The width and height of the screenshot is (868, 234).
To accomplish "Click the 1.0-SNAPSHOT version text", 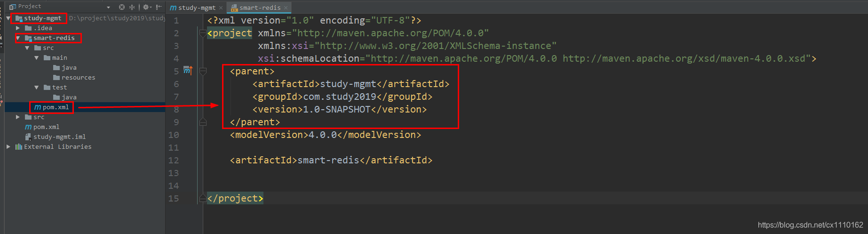I will click(337, 109).
